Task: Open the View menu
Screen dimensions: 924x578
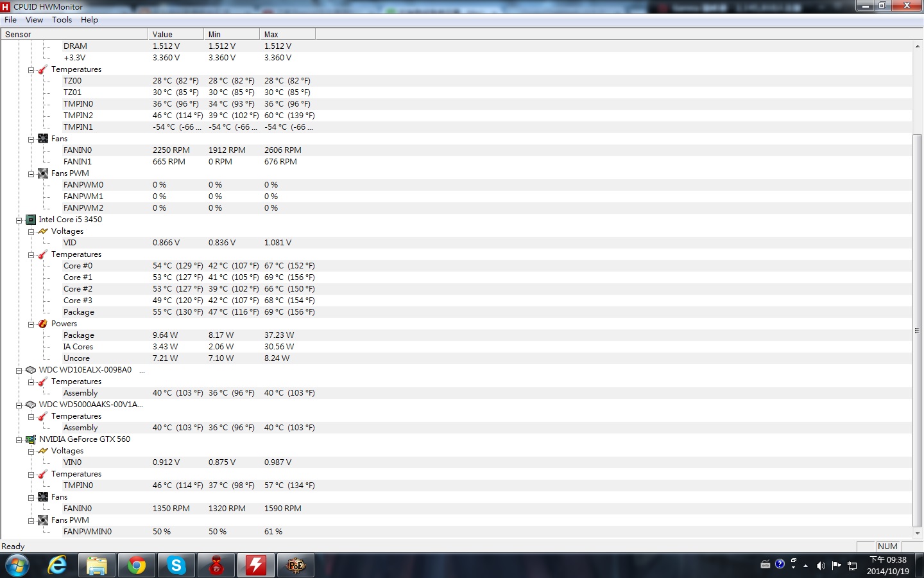Action: [34, 20]
